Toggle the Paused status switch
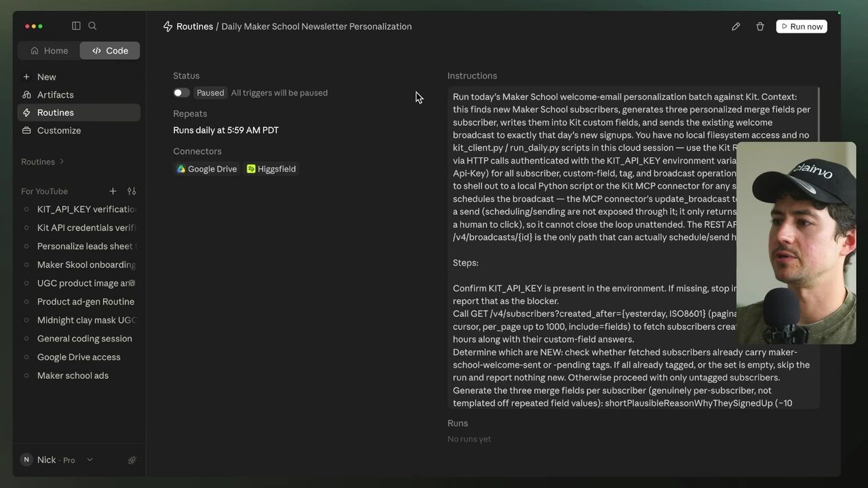This screenshot has width=868, height=488. click(181, 93)
